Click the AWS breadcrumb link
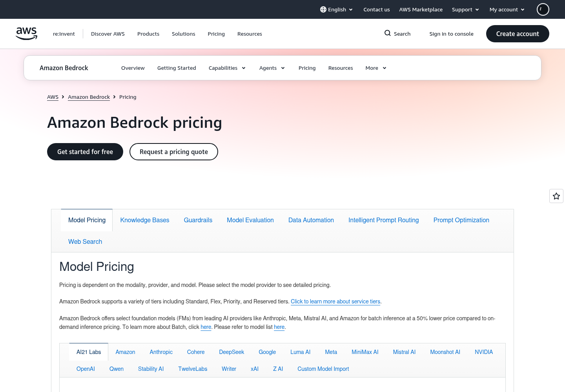565x392 pixels. click(x=53, y=97)
